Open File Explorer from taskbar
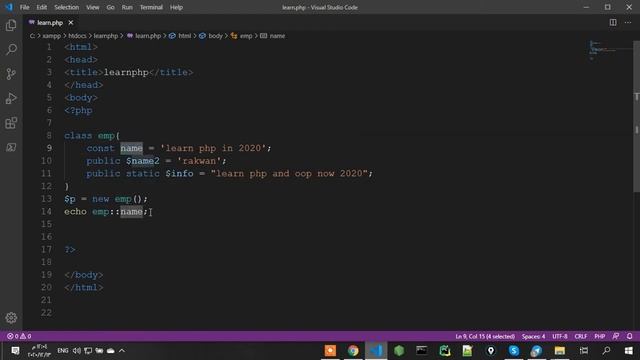This screenshot has width=640, height=360. coord(560,351)
